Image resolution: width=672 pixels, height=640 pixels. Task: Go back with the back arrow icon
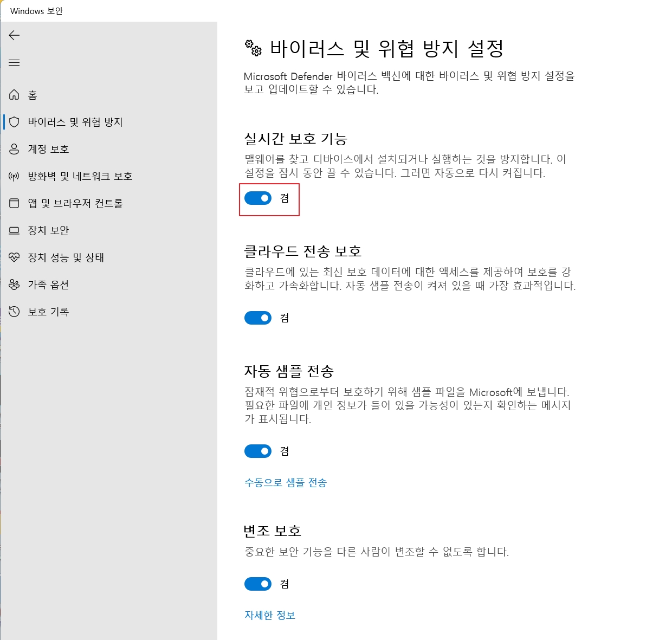coord(15,35)
